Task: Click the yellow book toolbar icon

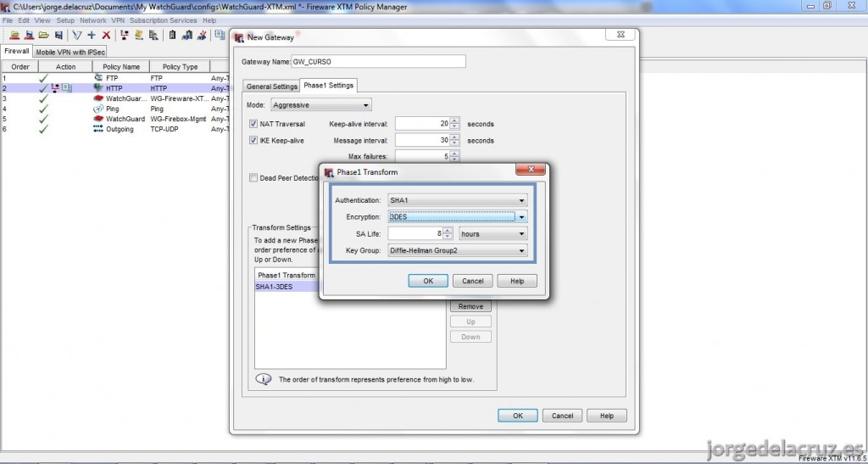Action: pyautogui.click(x=139, y=35)
